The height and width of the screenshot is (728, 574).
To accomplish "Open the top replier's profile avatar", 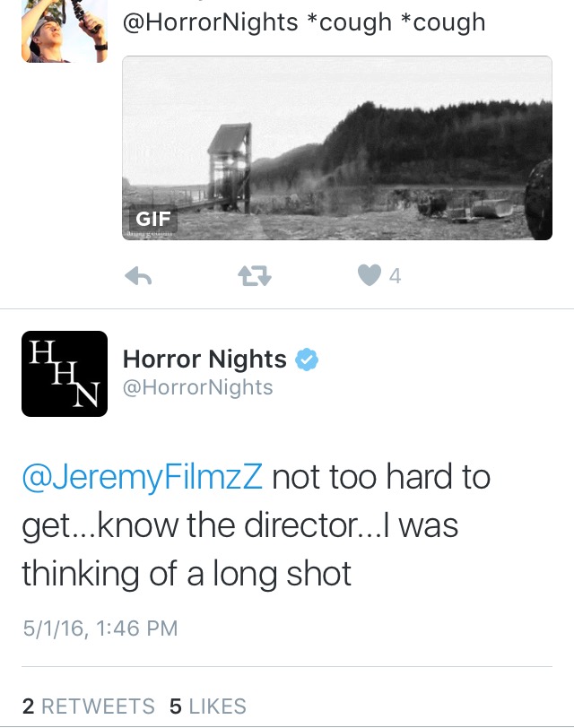I will pyautogui.click(x=64, y=31).
